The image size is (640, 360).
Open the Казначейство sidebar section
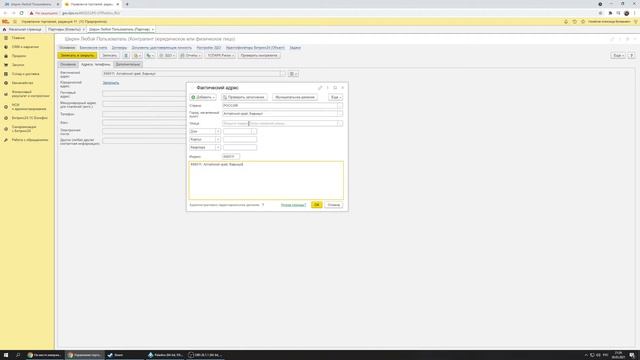point(22,83)
